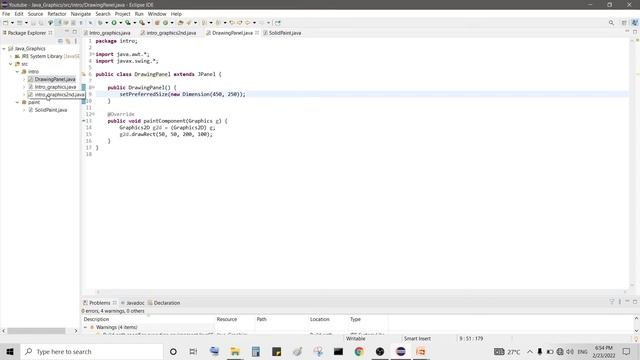Viewport: 640px width, 360px height.
Task: Close the DrawingPanel.java editor tab
Action: [257, 33]
